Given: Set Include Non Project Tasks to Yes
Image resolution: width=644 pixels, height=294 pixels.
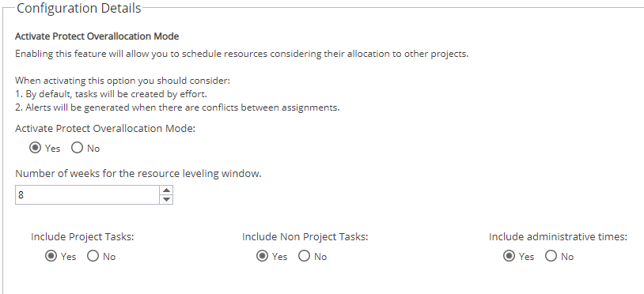Looking at the screenshot, I should [x=262, y=256].
